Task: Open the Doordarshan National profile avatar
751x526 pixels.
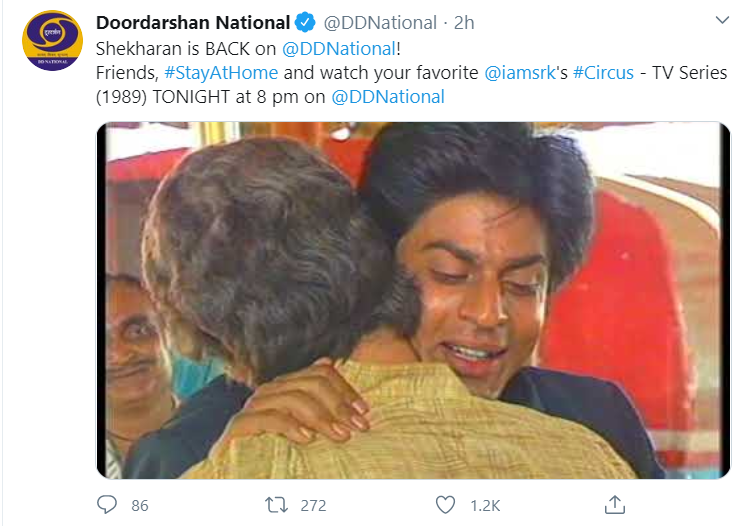Action: [51, 41]
